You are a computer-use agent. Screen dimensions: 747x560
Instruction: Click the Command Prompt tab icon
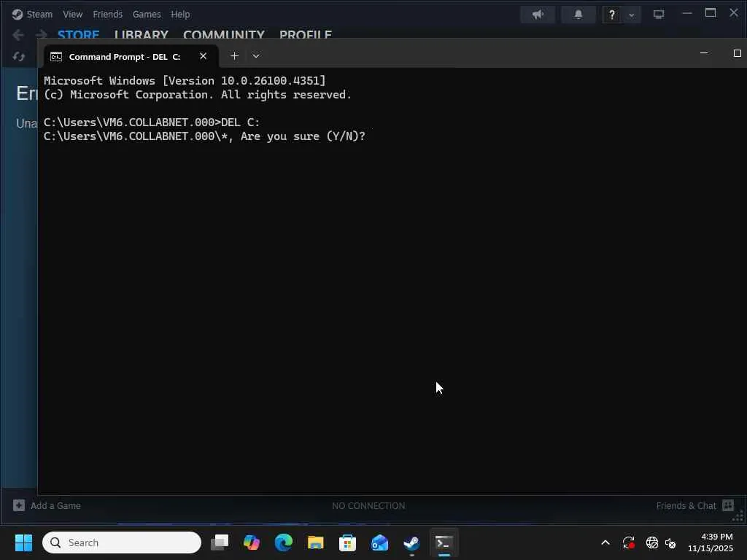coord(56,57)
